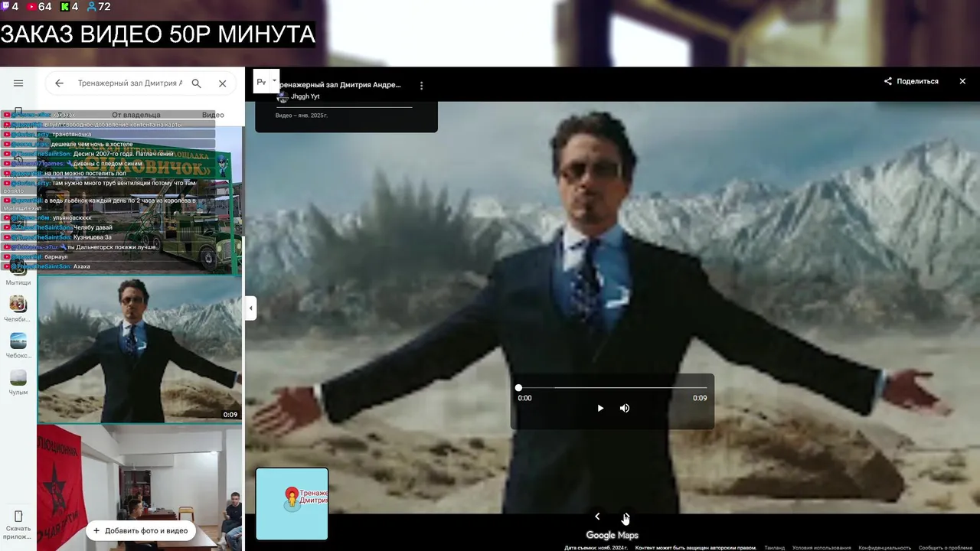Switch to the От владельца tab
Image resolution: width=980 pixels, height=551 pixels.
(136, 115)
